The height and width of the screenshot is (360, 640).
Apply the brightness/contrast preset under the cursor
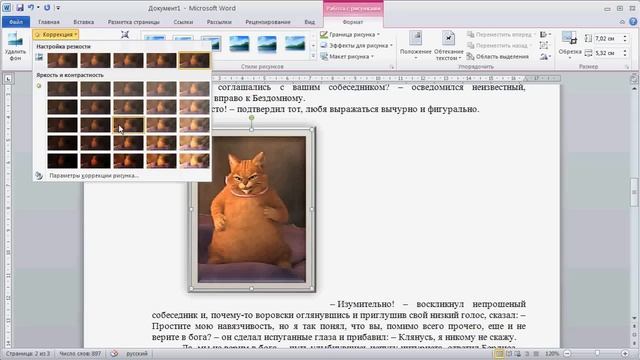click(128, 125)
